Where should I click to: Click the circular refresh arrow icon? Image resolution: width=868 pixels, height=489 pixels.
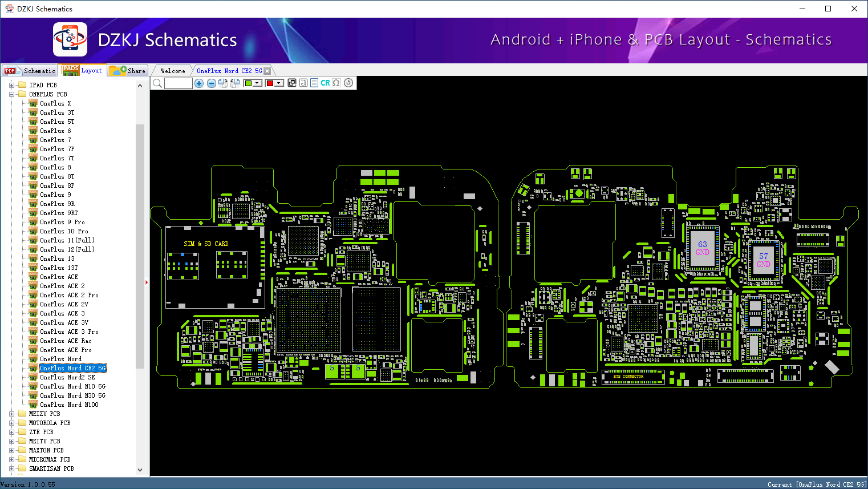click(x=348, y=83)
